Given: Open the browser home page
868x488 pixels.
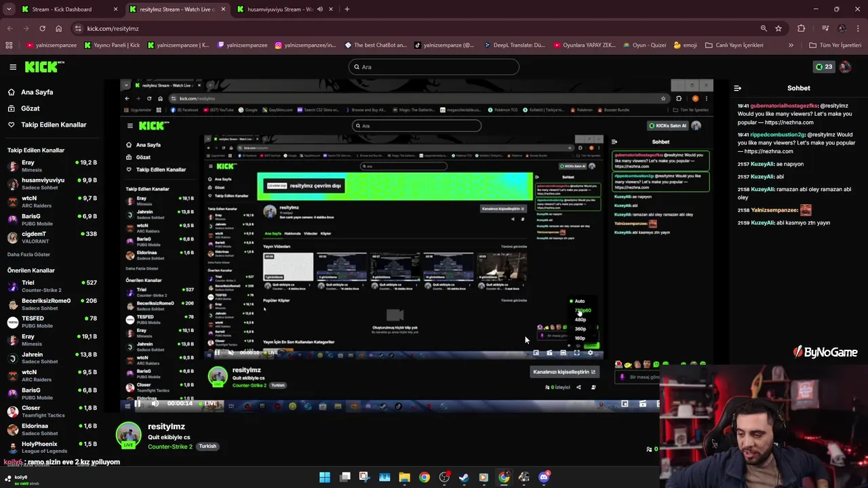Looking at the screenshot, I should 58,28.
